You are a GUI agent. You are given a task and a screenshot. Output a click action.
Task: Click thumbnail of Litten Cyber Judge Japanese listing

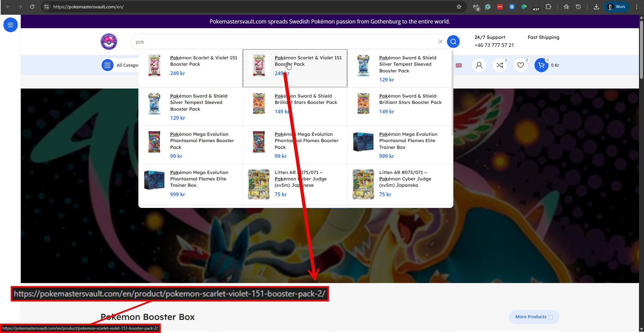coord(259,184)
